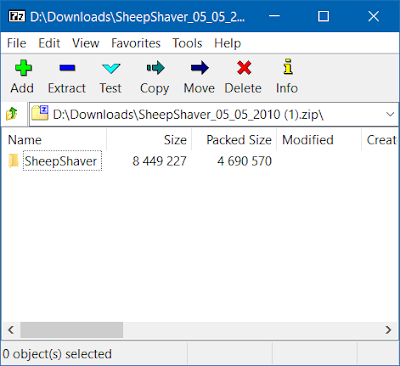400x366 pixels.
Task: Sort by the Name column header
Action: point(54,140)
